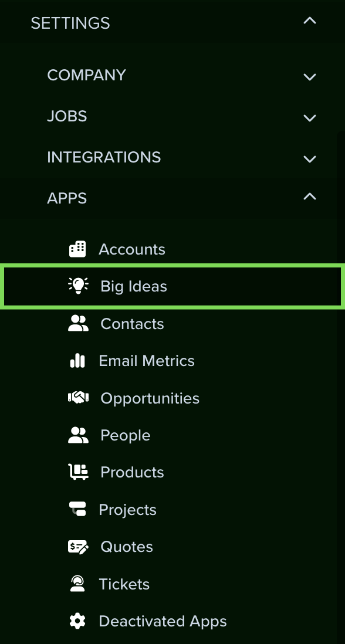The width and height of the screenshot is (345, 644).
Task: Click the People users icon
Action: click(x=78, y=435)
